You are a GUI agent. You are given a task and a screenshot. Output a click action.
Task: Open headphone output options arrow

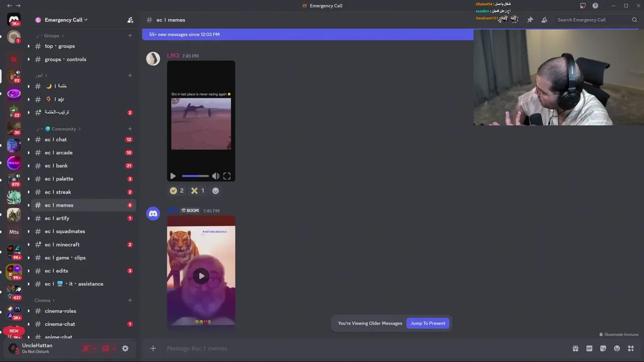(x=114, y=348)
